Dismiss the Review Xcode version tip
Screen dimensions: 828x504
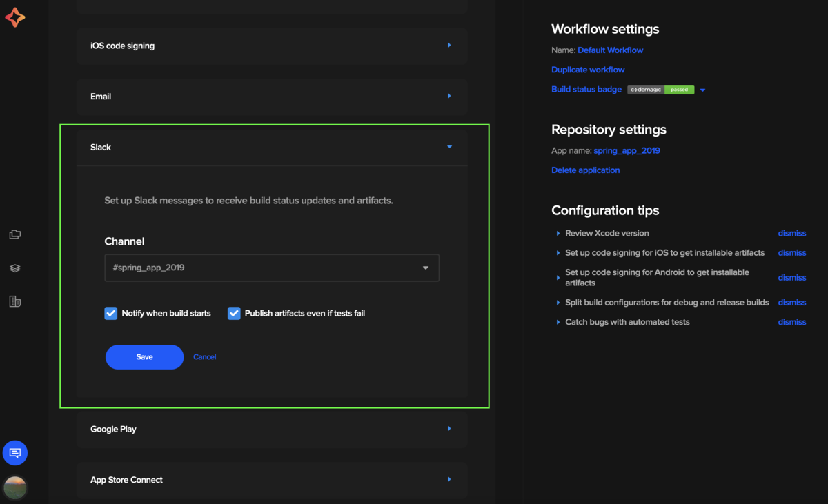(x=791, y=234)
